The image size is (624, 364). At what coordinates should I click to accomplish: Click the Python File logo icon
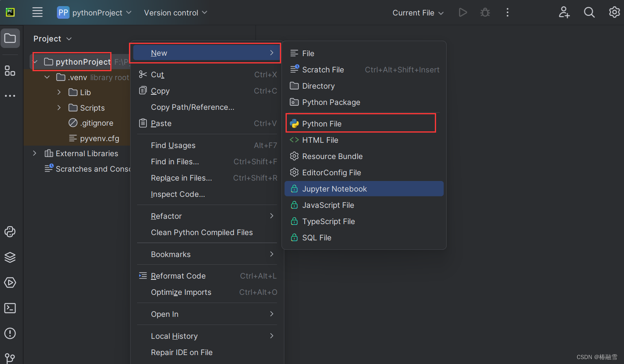(x=295, y=124)
